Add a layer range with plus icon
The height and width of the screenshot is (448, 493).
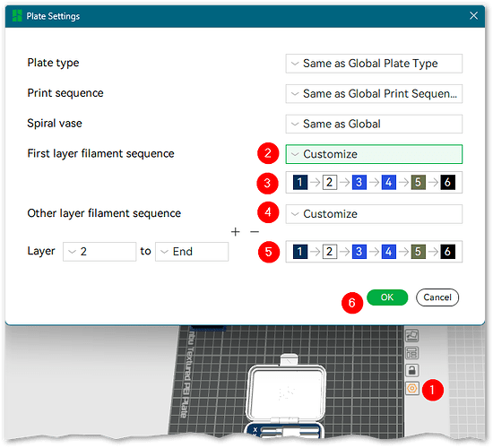click(235, 232)
